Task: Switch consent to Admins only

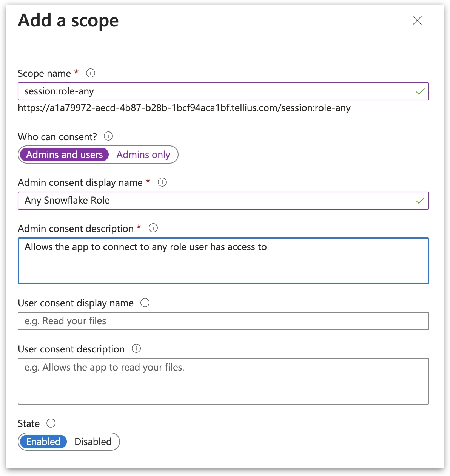Action: click(143, 155)
